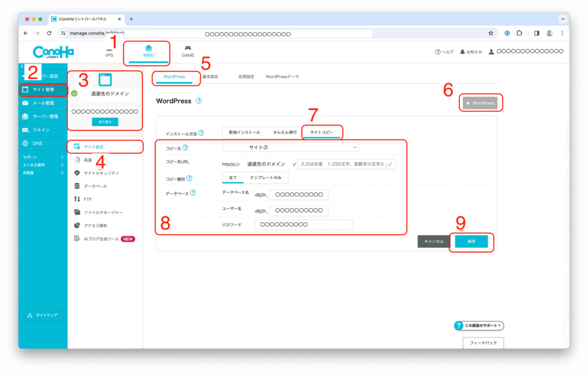The width and height of the screenshot is (588, 373).
Task: Open サイト設定 submenu item
Action: pos(105,146)
